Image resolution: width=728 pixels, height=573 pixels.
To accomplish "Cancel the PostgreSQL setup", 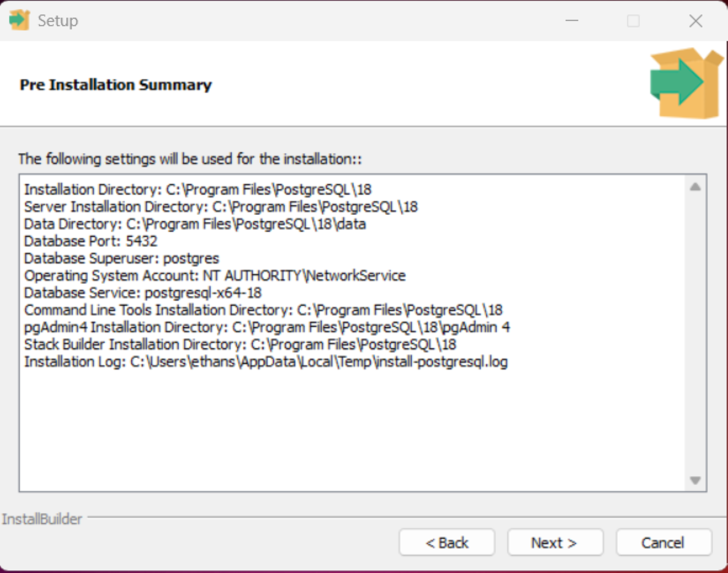I will click(x=664, y=542).
